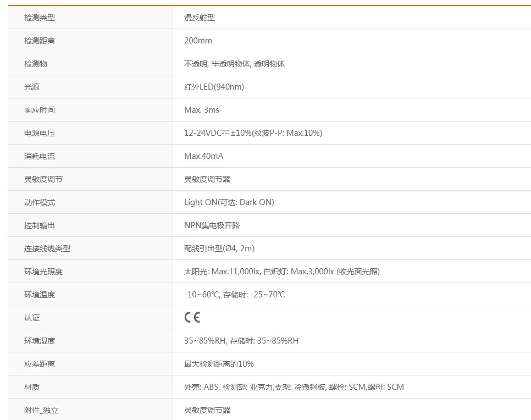Select '红外LED(940nm)' value
This screenshot has width=531, height=420.
214,87
